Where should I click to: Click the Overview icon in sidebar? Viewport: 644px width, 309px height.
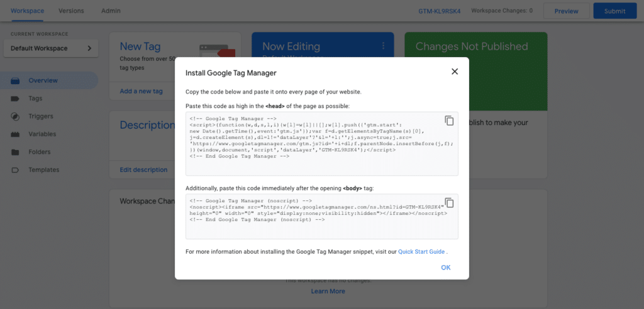pos(15,81)
